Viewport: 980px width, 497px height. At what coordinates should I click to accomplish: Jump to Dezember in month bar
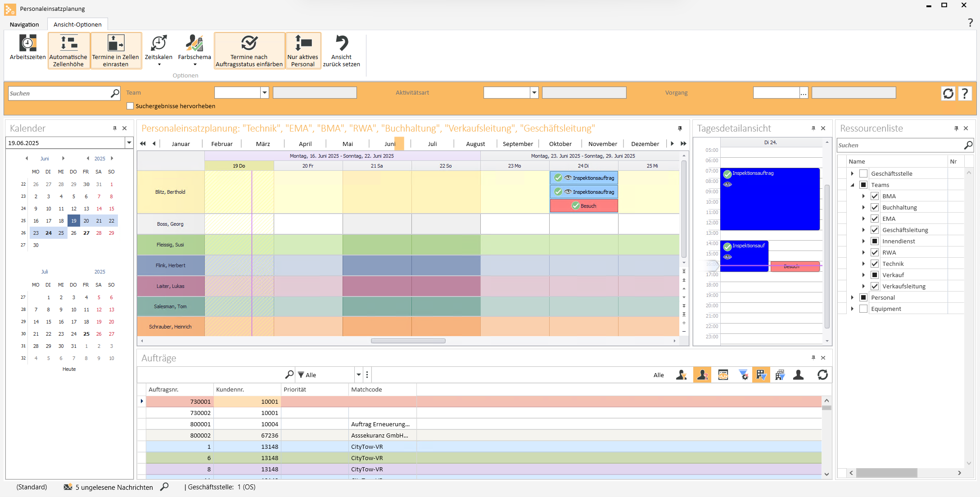(x=645, y=144)
